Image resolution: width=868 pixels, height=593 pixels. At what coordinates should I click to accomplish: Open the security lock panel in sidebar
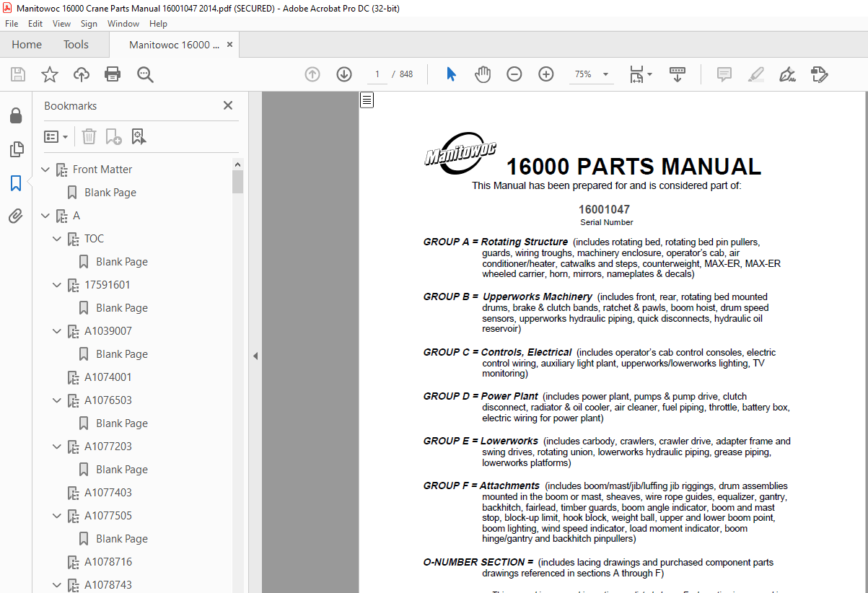pos(16,115)
